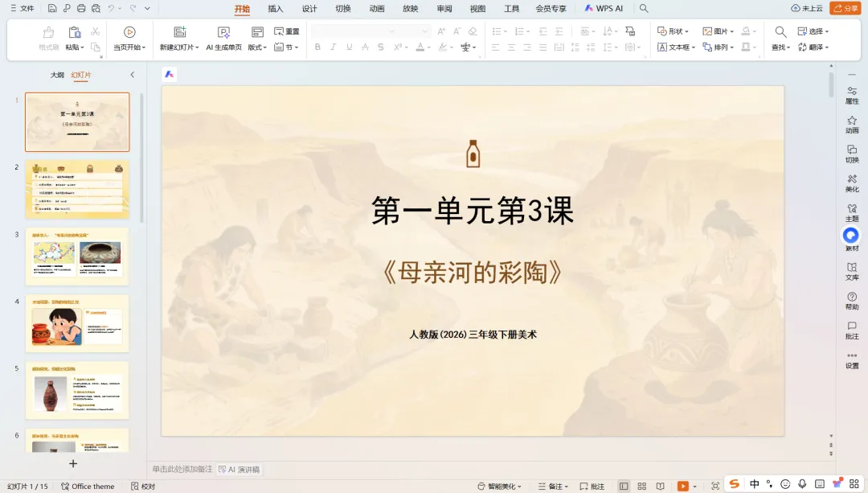Image resolution: width=868 pixels, height=493 pixels.
Task: Click the Save icon in quick access bar
Action: click(x=52, y=8)
